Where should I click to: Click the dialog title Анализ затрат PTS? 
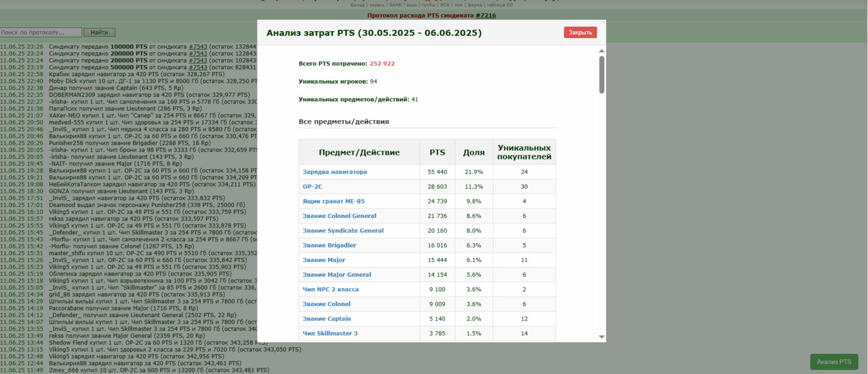click(x=374, y=33)
